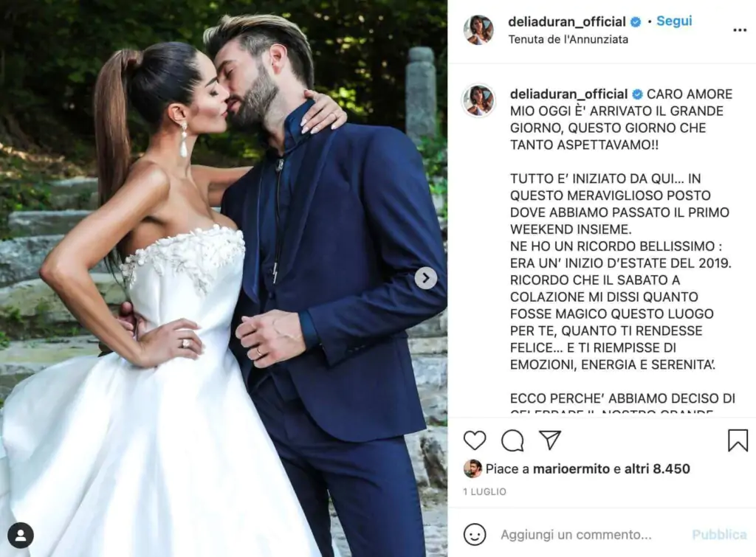This screenshot has width=756, height=557.
Task: Show tagged people icon on photo
Action: (x=21, y=536)
